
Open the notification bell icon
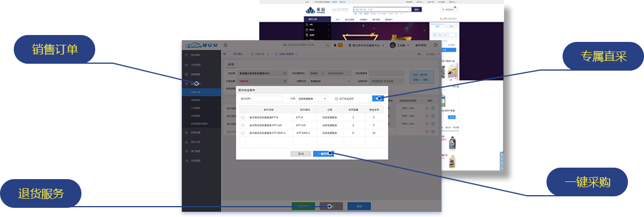tap(335, 45)
